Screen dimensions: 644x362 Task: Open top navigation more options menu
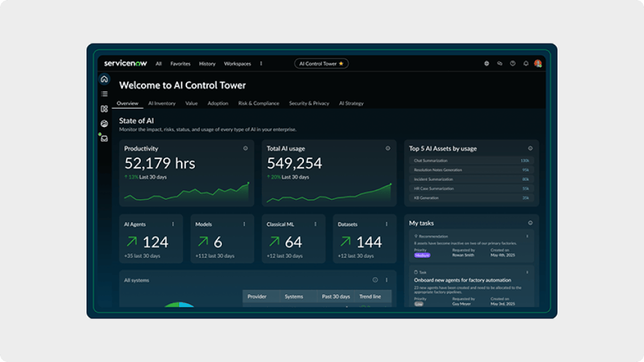click(261, 64)
